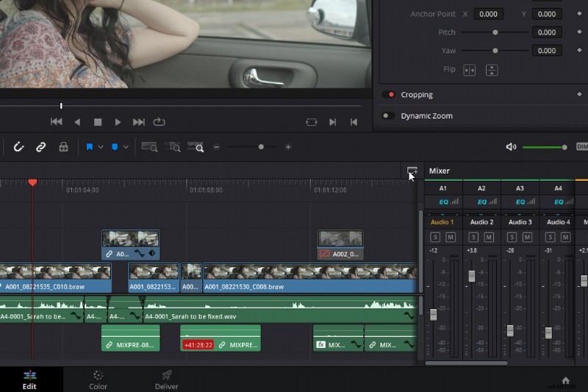Enable the Cropping toggle

pyautogui.click(x=389, y=95)
